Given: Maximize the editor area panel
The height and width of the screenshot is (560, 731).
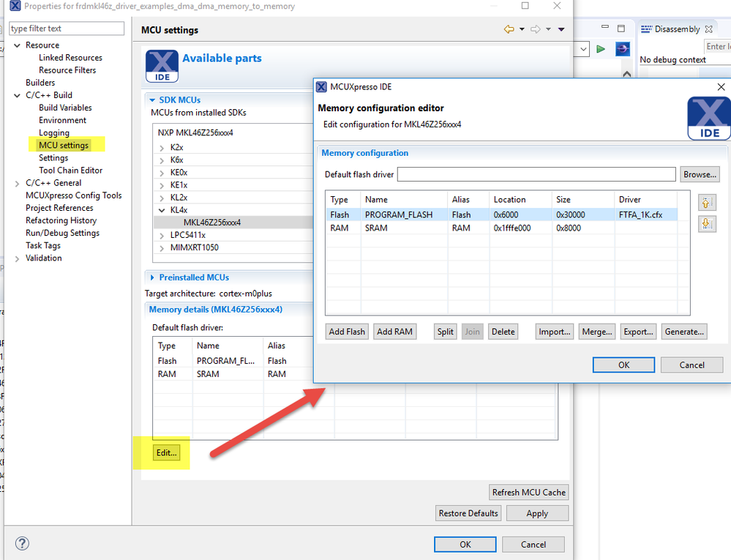Looking at the screenshot, I should pyautogui.click(x=621, y=29).
